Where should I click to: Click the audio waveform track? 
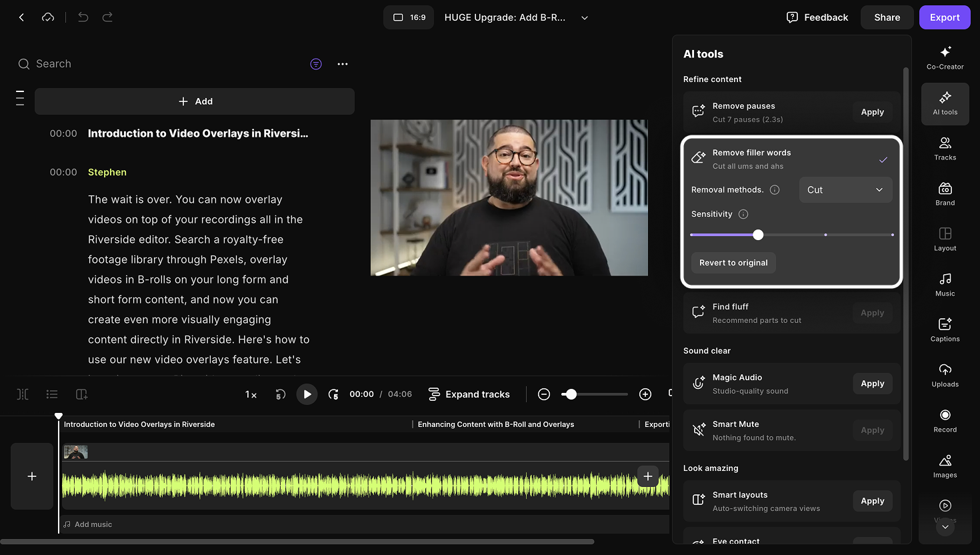click(x=365, y=485)
